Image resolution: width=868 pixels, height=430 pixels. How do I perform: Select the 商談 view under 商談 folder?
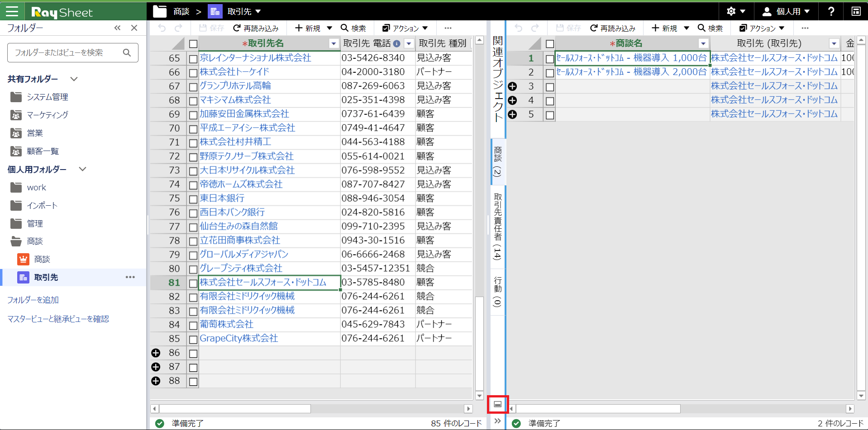click(42, 260)
